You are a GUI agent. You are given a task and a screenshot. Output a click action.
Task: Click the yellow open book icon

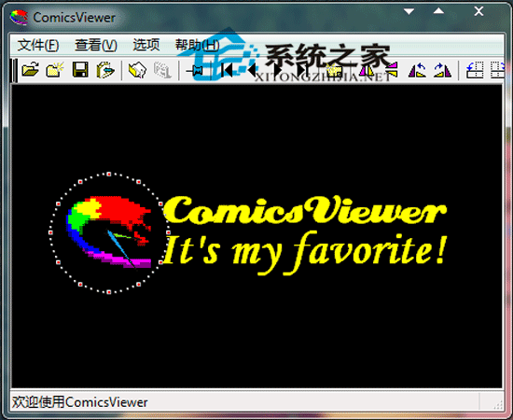coord(137,70)
